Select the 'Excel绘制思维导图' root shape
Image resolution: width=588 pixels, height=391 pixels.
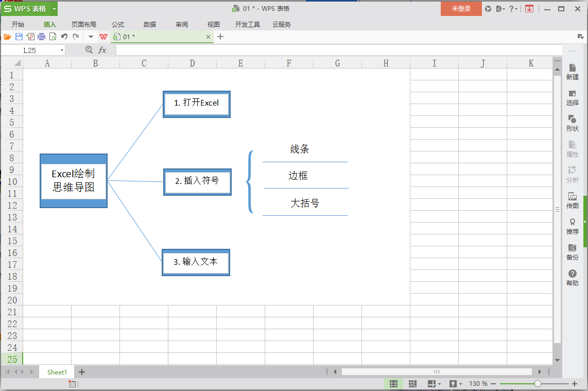(74, 180)
